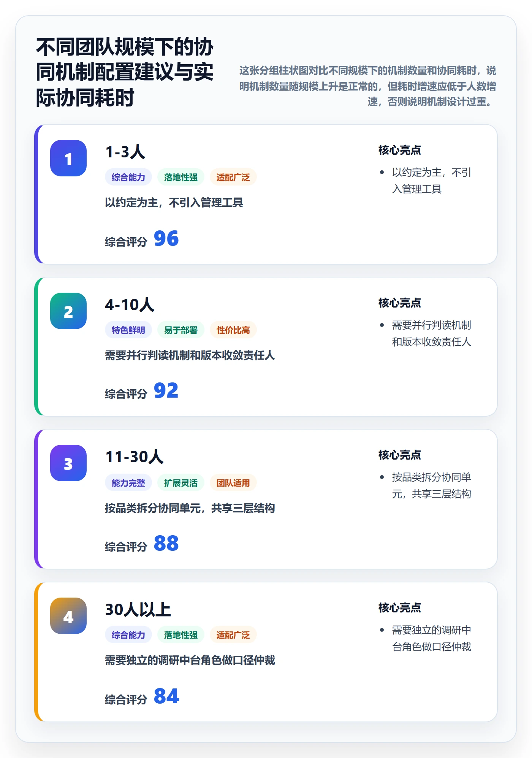
Task: Click the score value 96
Action: pos(166,239)
